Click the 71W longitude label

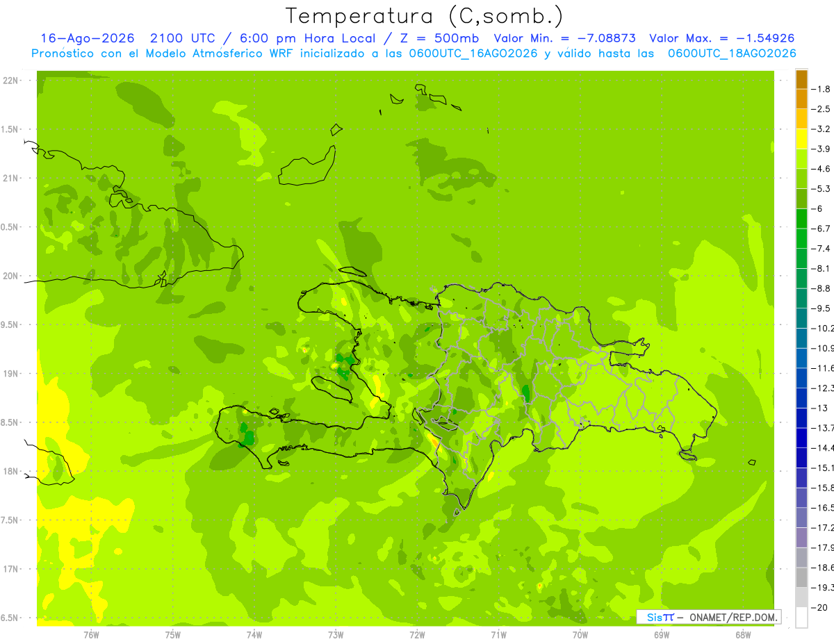coord(498,635)
